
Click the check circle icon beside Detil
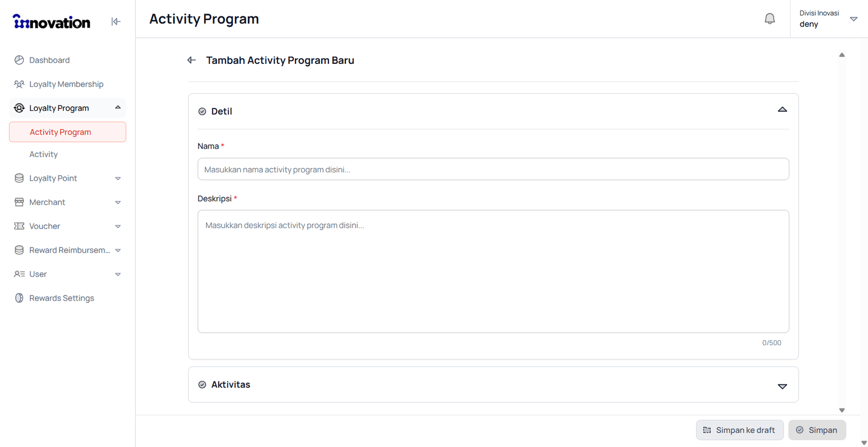tap(202, 111)
